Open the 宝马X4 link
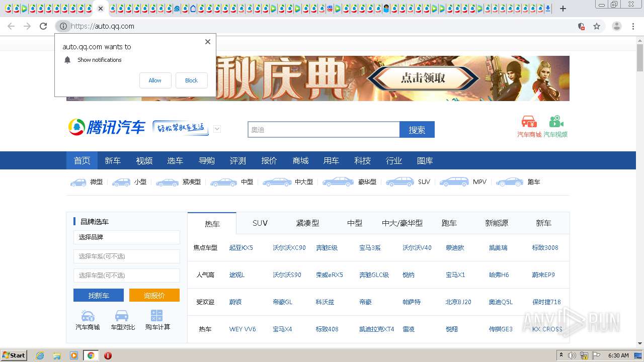Viewport: 644px width, 362px height. click(282, 329)
